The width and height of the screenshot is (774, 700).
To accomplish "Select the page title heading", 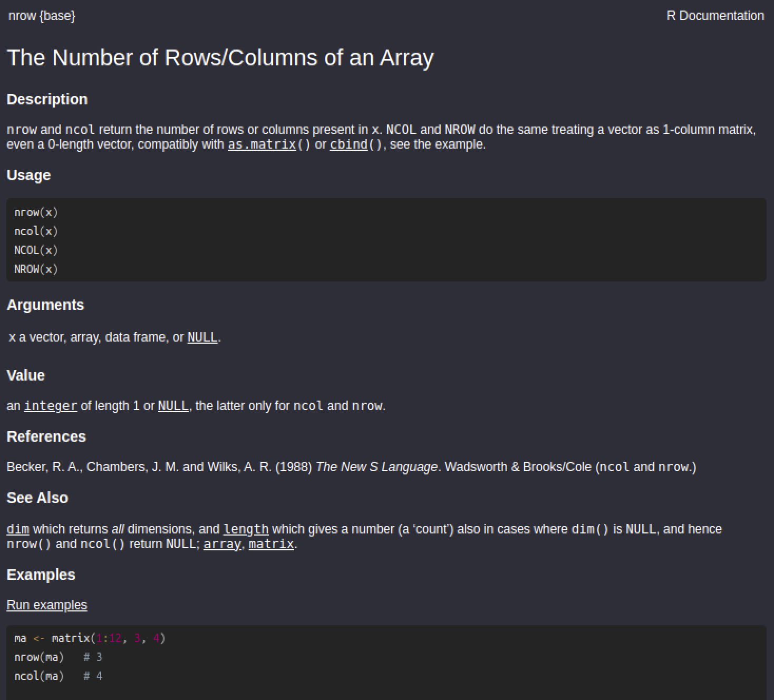I will [220, 57].
